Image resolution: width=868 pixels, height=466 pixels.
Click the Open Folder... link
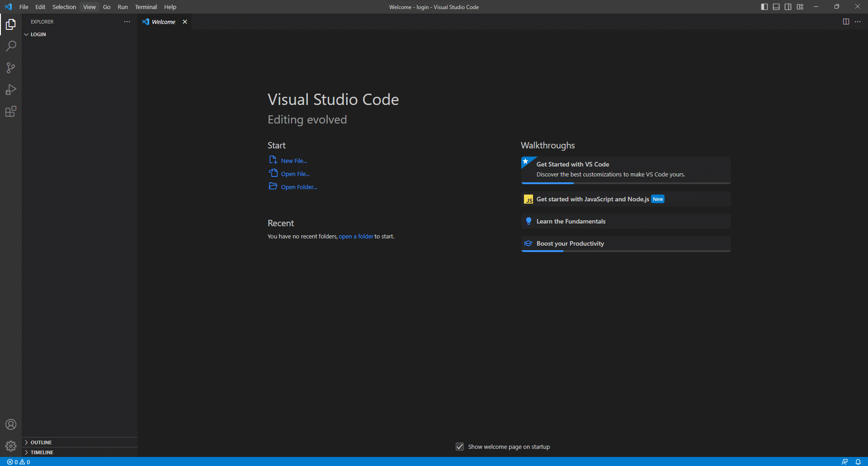pyautogui.click(x=299, y=187)
